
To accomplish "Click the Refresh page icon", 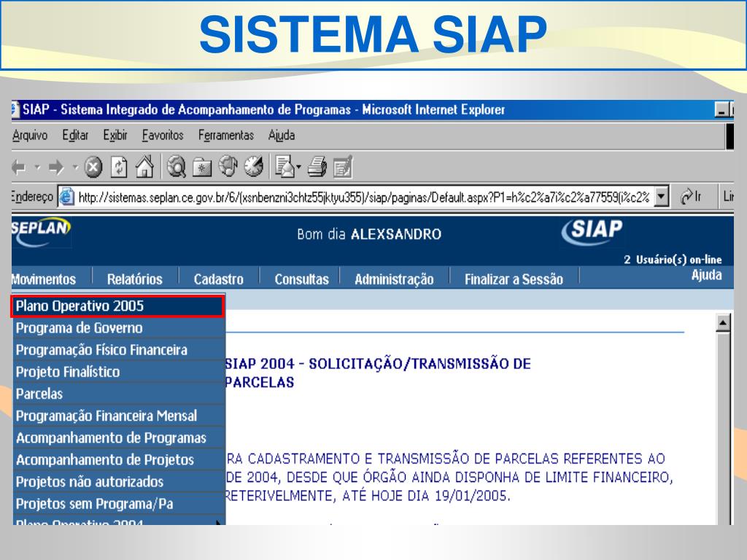I will tap(119, 167).
